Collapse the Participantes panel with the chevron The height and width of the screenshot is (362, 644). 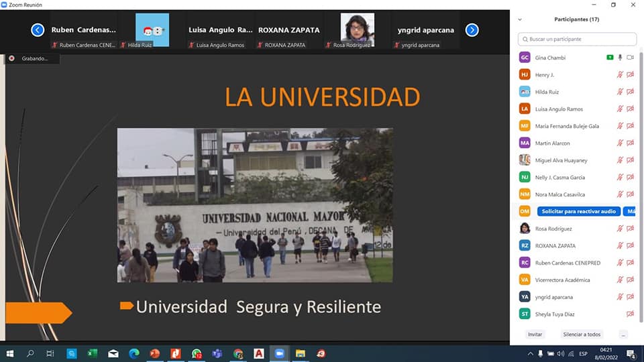pyautogui.click(x=520, y=19)
